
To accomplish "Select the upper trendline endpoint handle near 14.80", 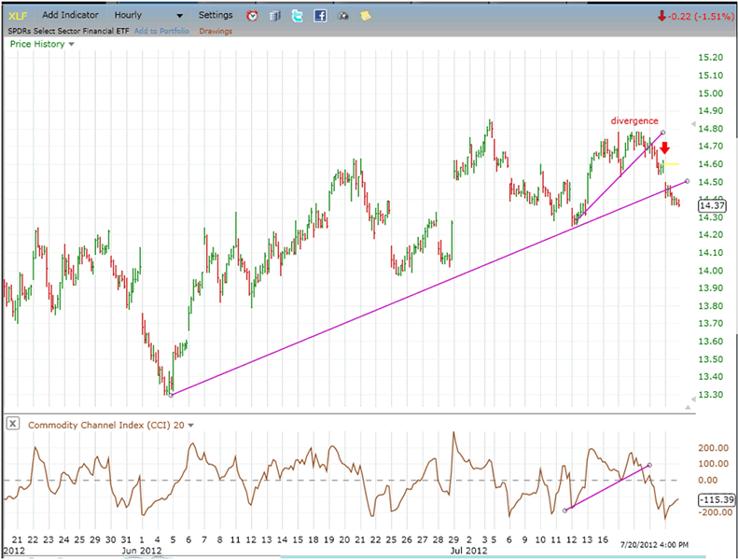I will pyautogui.click(x=662, y=133).
